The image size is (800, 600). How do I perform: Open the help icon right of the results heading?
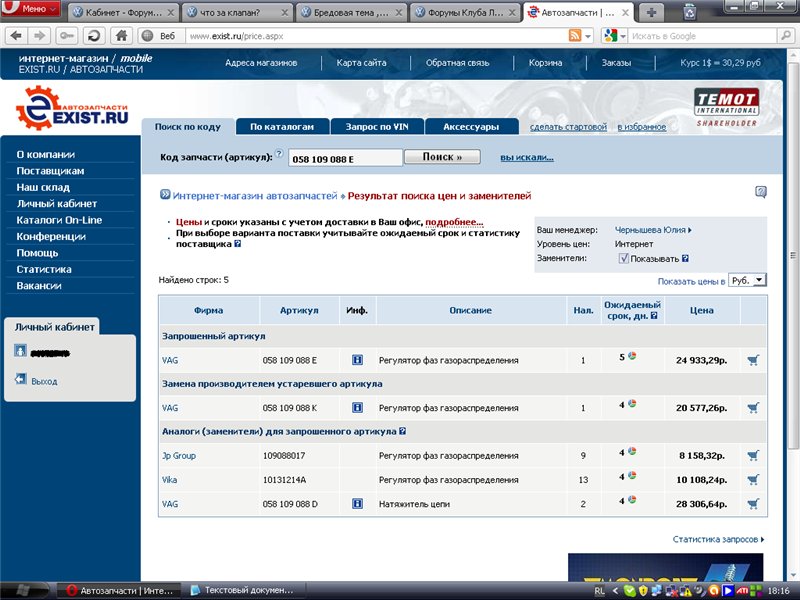click(x=761, y=192)
